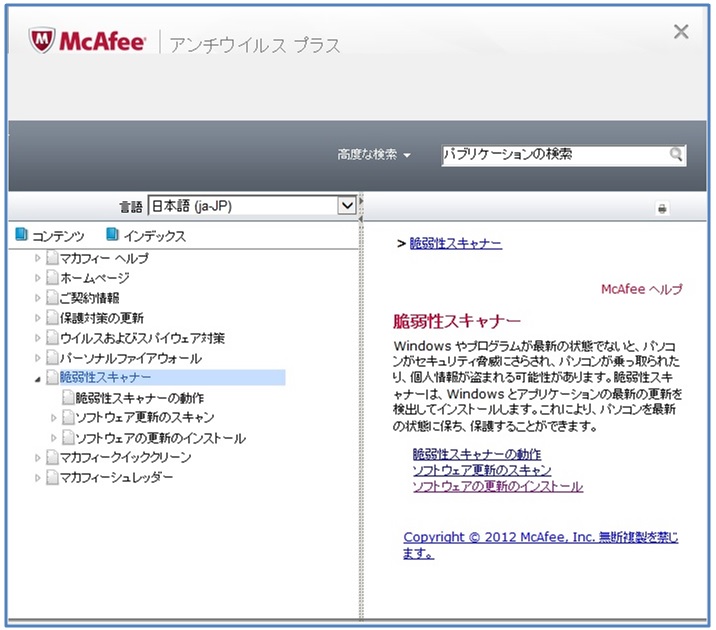This screenshot has height=630, width=716.
Task: Click the pane splitter collapse arrow
Action: tap(361, 220)
